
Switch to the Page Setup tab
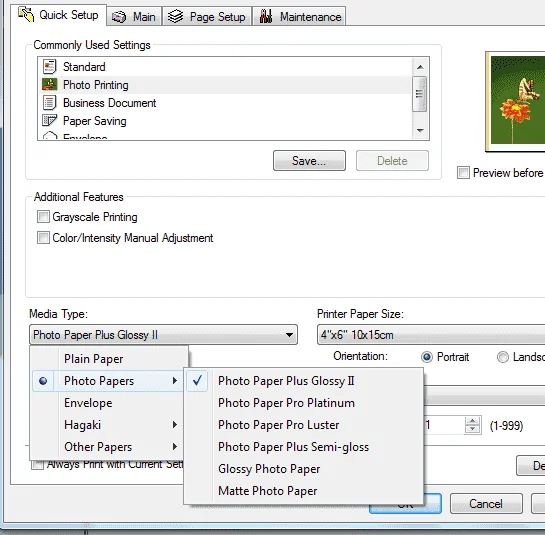click(207, 16)
